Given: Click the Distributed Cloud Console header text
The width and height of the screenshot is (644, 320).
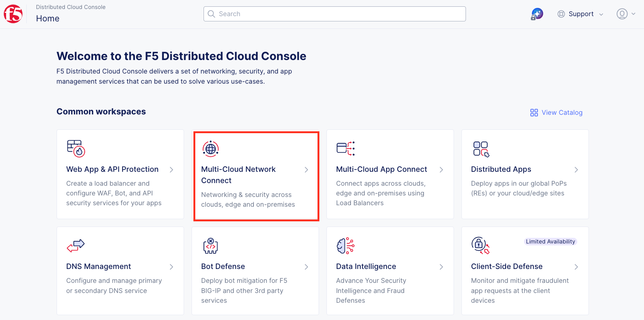Looking at the screenshot, I should (x=71, y=7).
